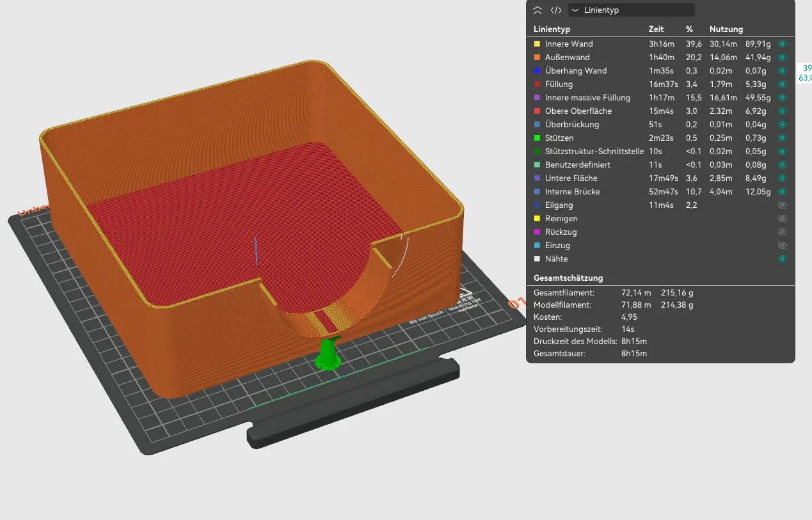Click the green support structure in preview

pyautogui.click(x=329, y=356)
